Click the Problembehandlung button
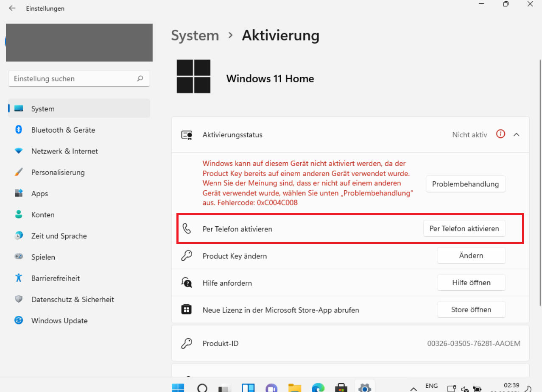The height and width of the screenshot is (392, 542). [x=465, y=184]
